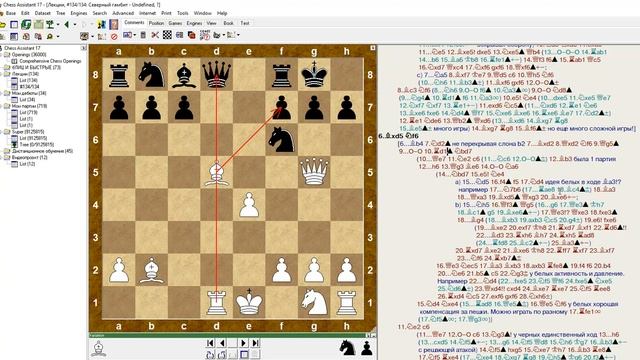The width and height of the screenshot is (640, 360).
Task: Click the checkered chessboard icon
Action: point(167,35)
